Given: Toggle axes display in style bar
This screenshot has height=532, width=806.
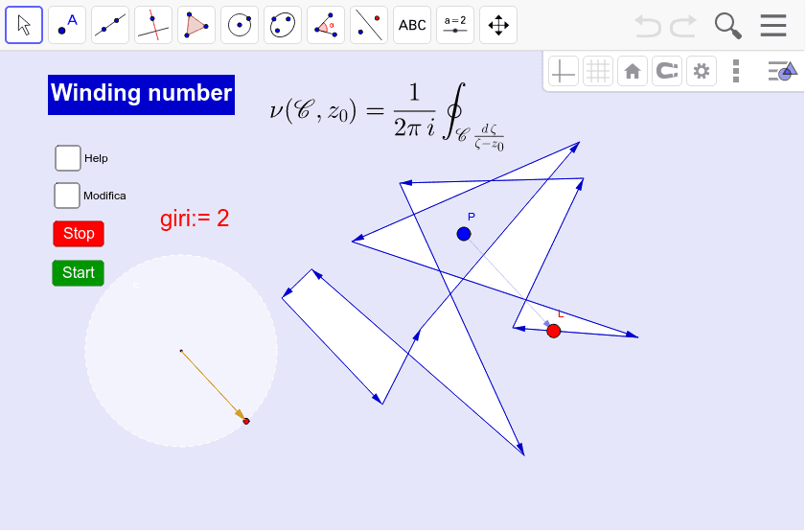Looking at the screenshot, I should point(563,71).
